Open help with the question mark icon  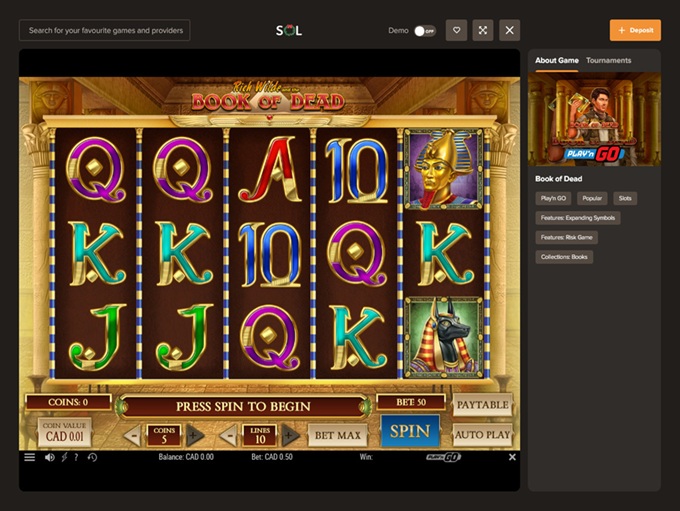coord(76,457)
